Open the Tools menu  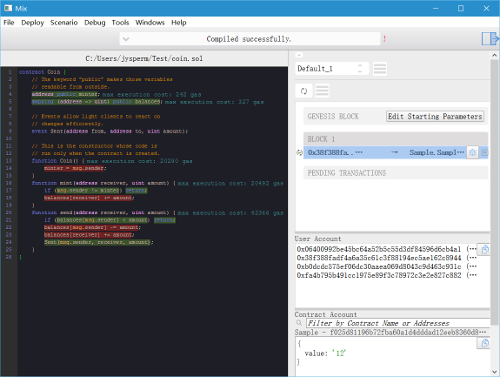pyautogui.click(x=120, y=22)
